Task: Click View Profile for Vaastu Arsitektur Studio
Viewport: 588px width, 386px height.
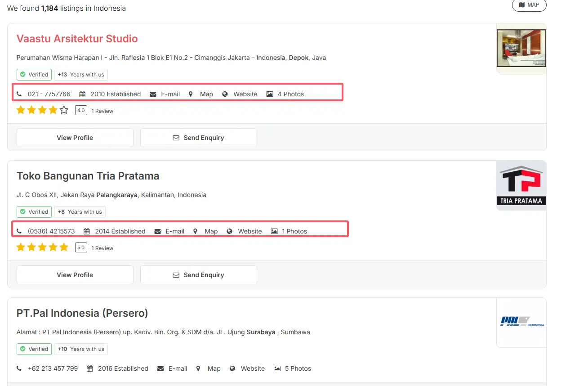Action: (75, 138)
